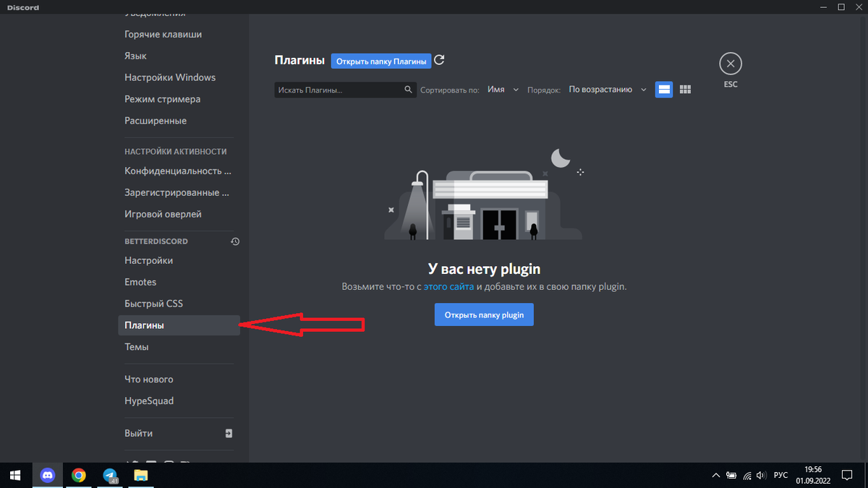Close settings with the ESC circle button

click(x=731, y=64)
